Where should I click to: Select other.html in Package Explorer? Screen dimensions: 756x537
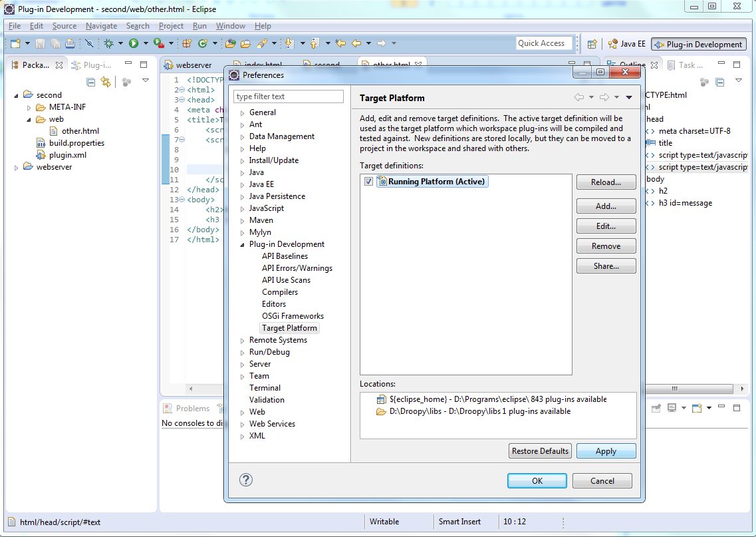coord(74,130)
